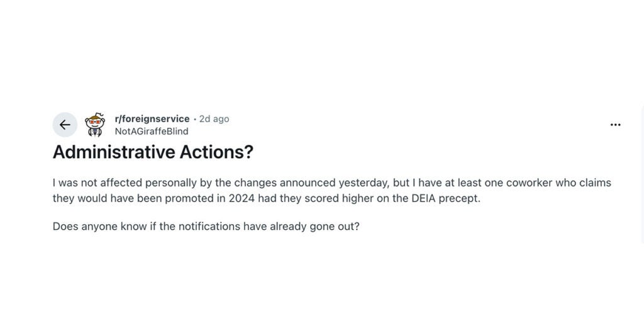The width and height of the screenshot is (644, 335).
Task: Click the light sidebar strip at right edge
Action: (x=641, y=189)
